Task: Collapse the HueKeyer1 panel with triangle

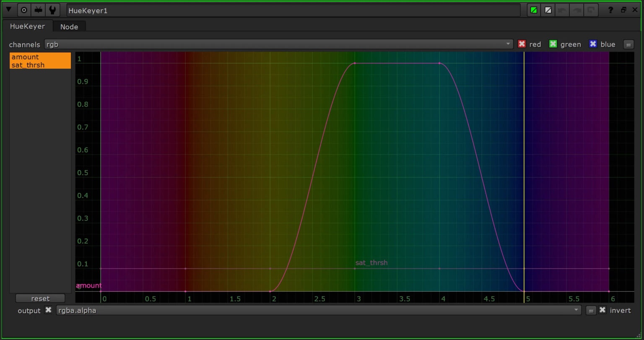Action: (8, 10)
